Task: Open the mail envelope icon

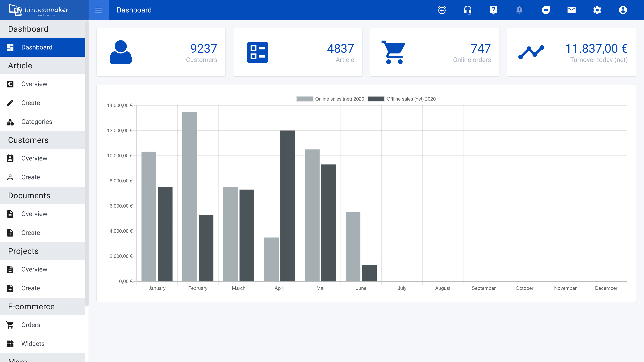Action: pyautogui.click(x=571, y=10)
